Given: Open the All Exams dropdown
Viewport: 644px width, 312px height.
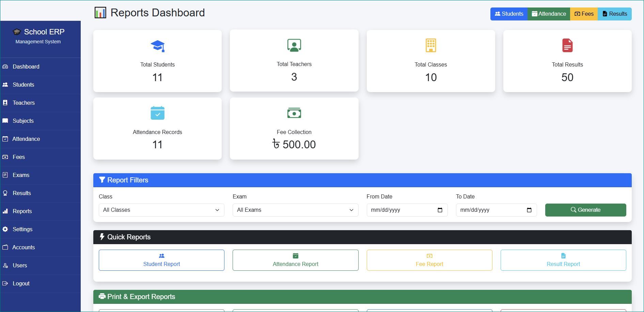Looking at the screenshot, I should tap(296, 210).
